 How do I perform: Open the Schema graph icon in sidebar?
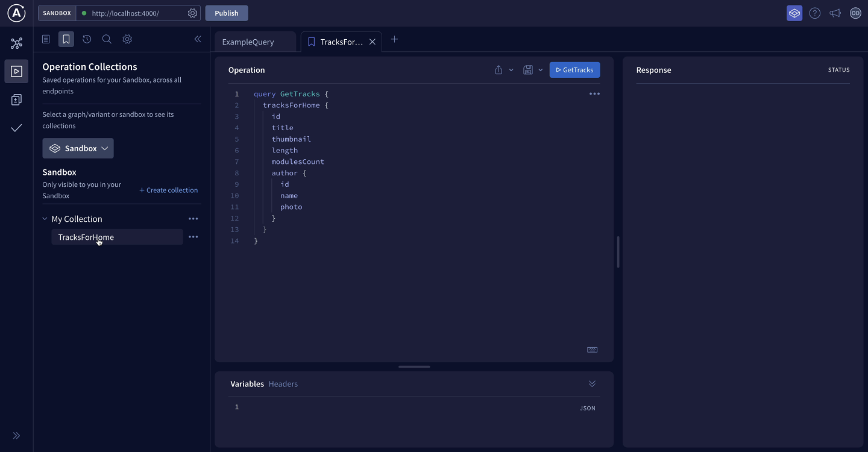(x=16, y=43)
